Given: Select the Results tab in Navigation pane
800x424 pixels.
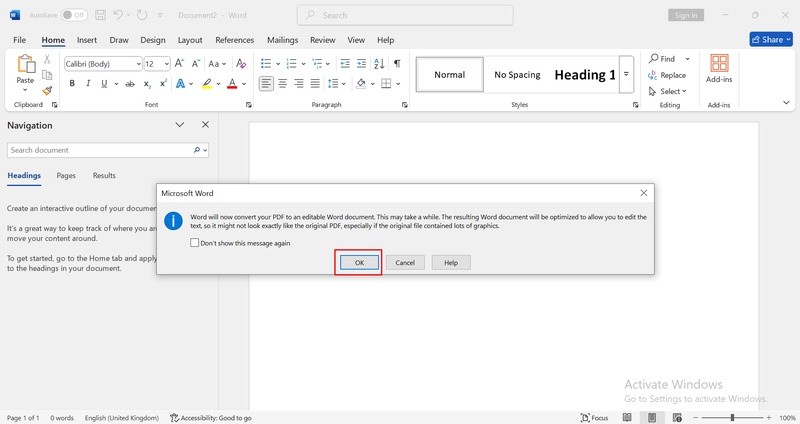Looking at the screenshot, I should tap(104, 176).
